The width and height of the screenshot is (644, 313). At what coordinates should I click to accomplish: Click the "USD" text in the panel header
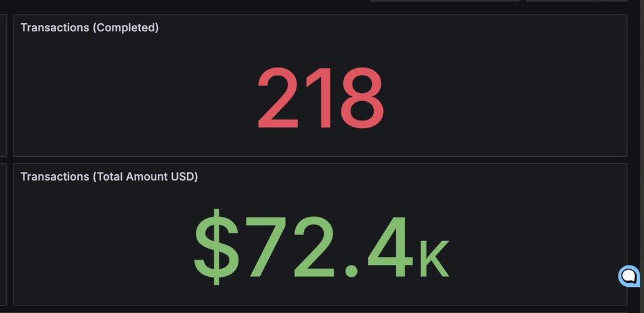click(x=184, y=177)
